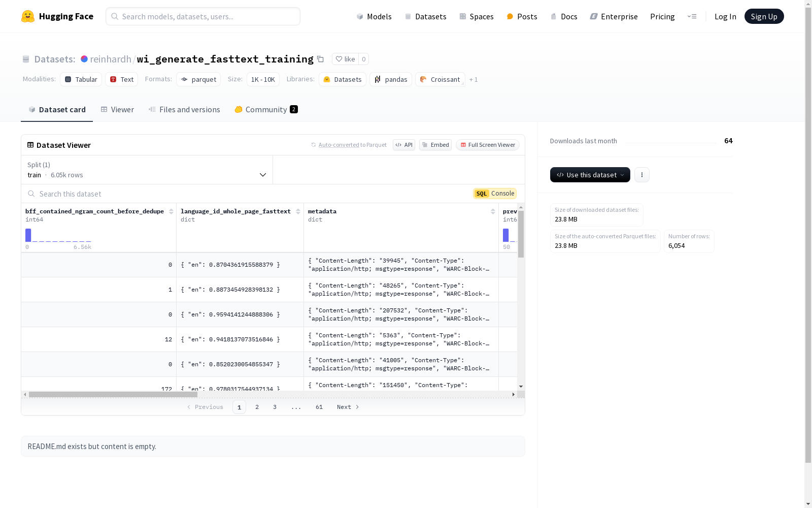Open Spaces in top navigation
The width and height of the screenshot is (812, 508).
click(476, 16)
